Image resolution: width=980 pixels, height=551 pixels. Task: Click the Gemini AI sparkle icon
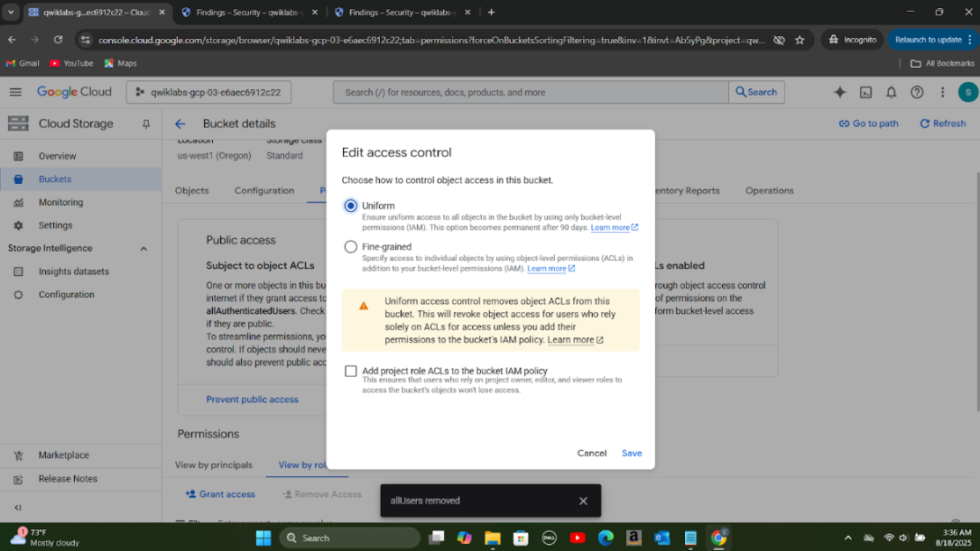coord(839,92)
